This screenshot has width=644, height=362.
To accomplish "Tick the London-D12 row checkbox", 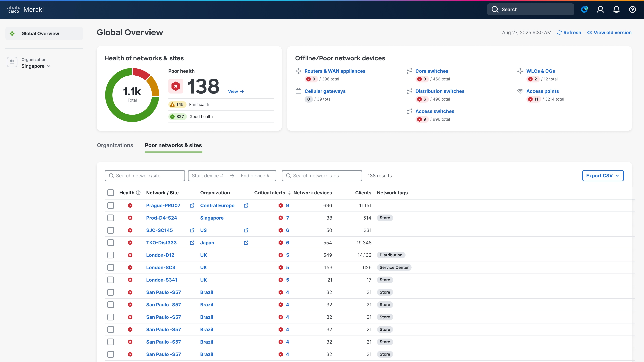I will point(111,255).
